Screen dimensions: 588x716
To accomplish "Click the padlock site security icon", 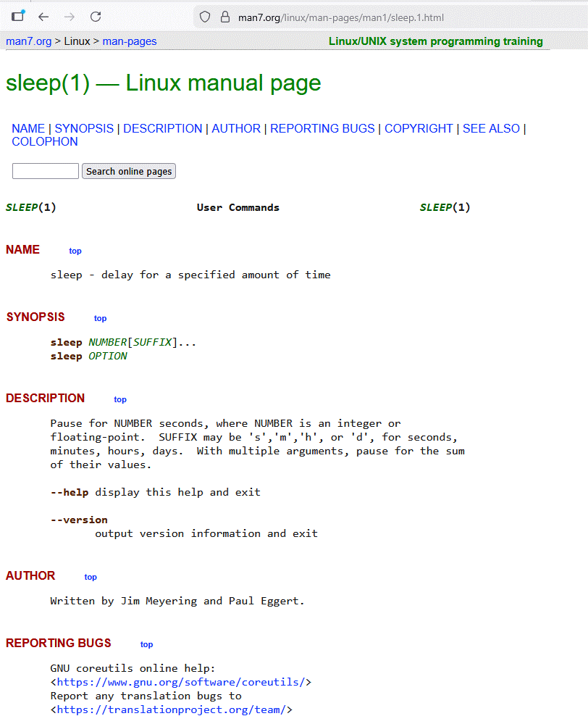I will click(225, 17).
